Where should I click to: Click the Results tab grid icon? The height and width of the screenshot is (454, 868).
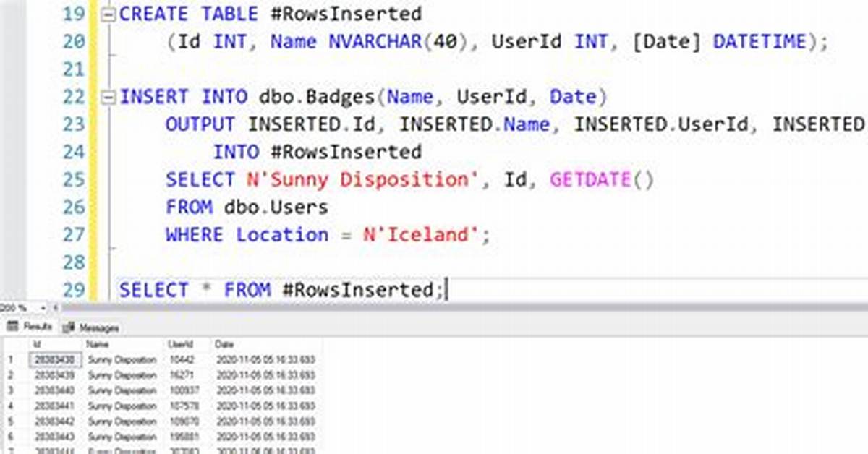point(12,327)
